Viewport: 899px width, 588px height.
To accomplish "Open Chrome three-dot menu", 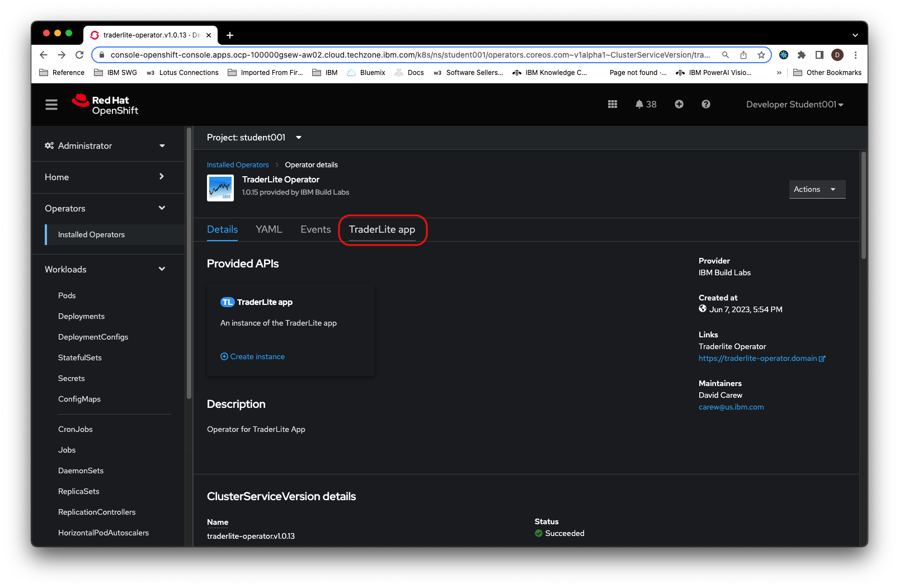I will (x=855, y=55).
